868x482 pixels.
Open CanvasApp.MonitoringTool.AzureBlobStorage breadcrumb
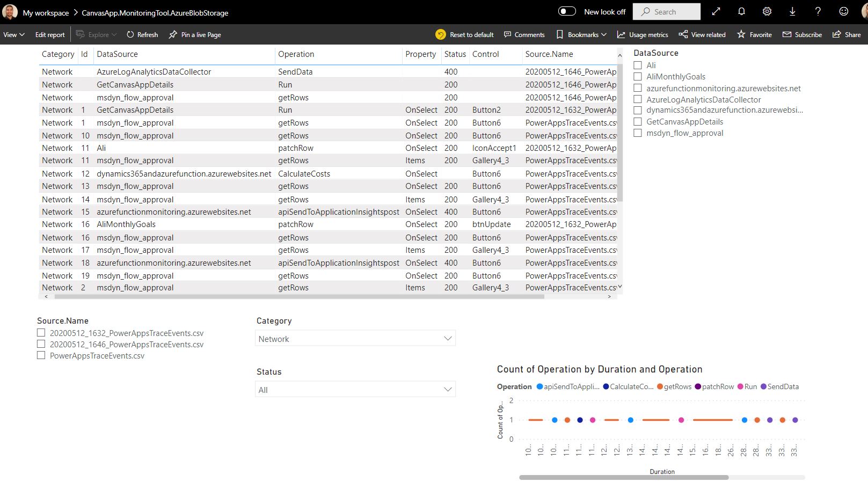click(x=155, y=12)
